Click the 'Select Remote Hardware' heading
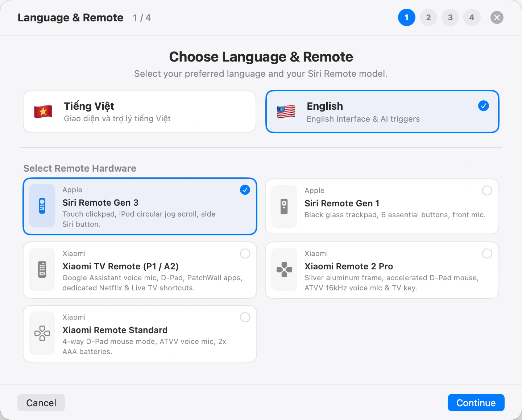The height and width of the screenshot is (420, 522). pyautogui.click(x=80, y=168)
